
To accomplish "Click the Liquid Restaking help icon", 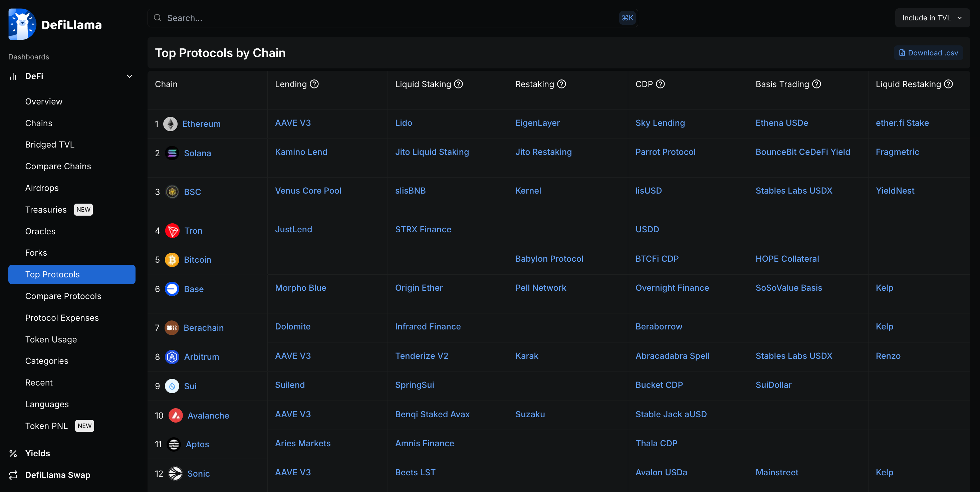I will pos(948,84).
